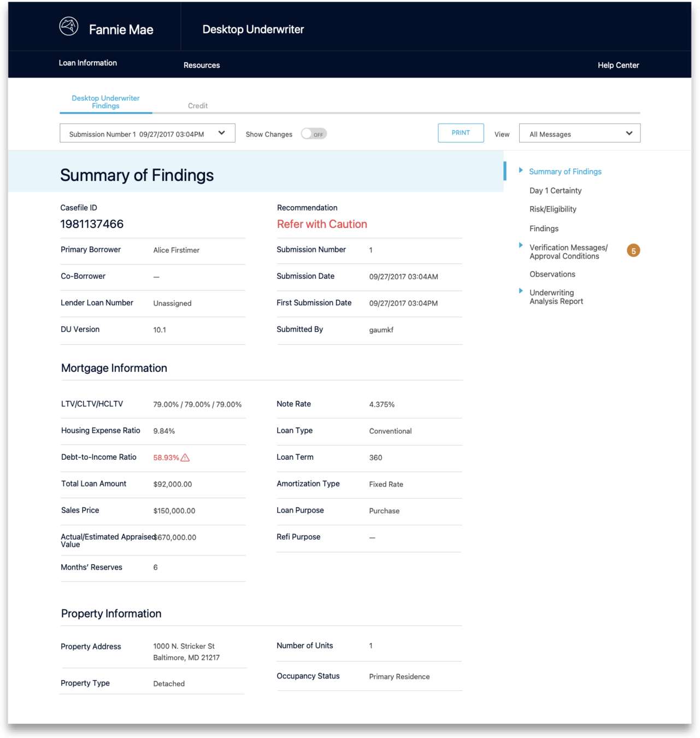Click the Fannie Mae brand text
Image resolution: width=700 pixels, height=738 pixels.
tap(121, 30)
